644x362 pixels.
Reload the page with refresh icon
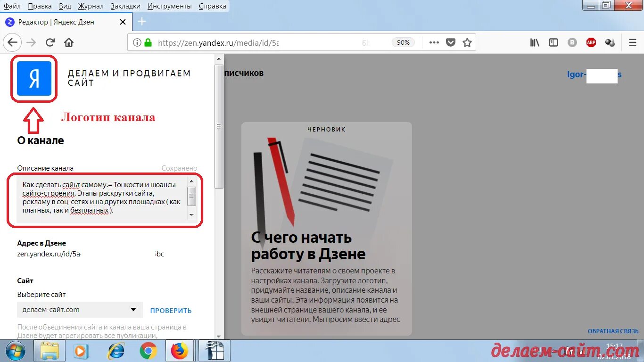click(50, 42)
